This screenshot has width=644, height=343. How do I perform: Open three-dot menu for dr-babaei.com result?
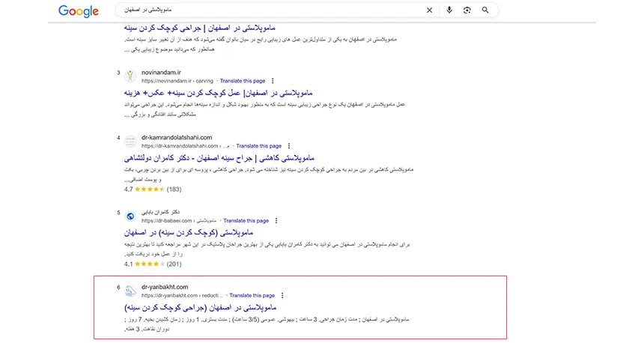click(276, 221)
